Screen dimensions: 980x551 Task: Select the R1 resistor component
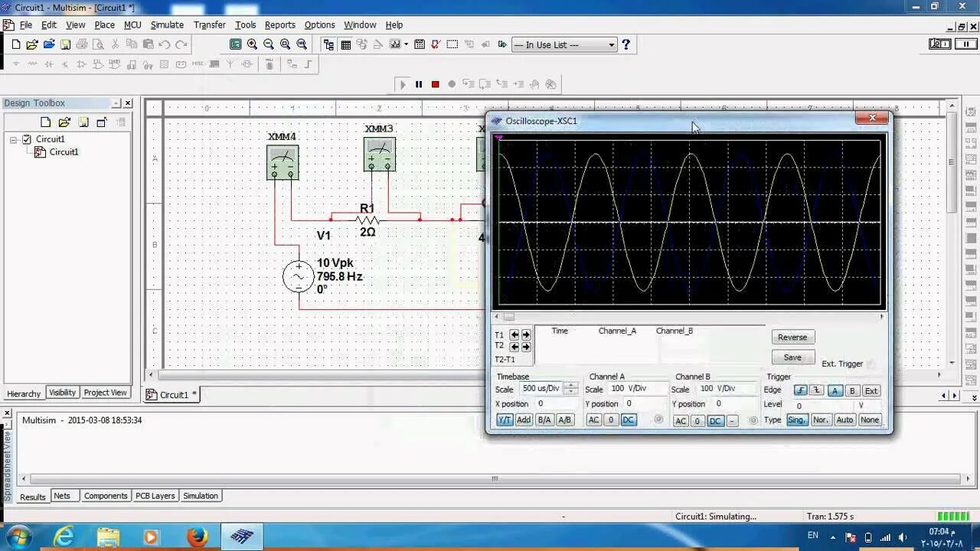pos(367,220)
